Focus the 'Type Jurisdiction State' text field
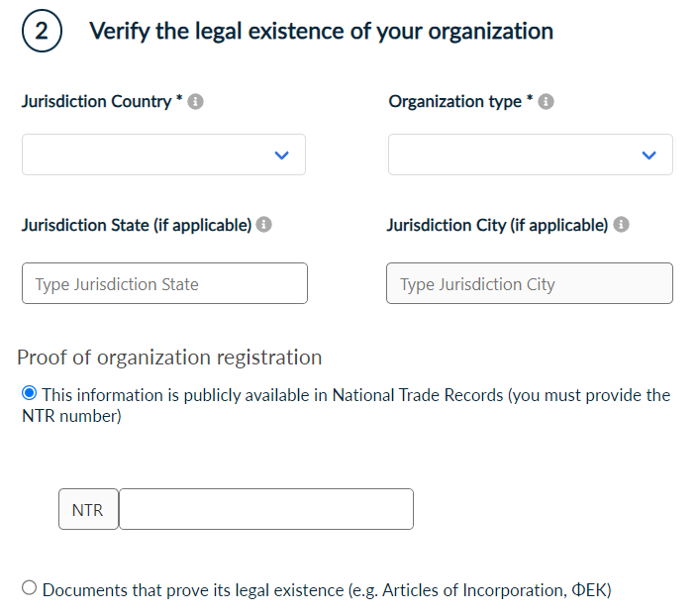 point(164,283)
